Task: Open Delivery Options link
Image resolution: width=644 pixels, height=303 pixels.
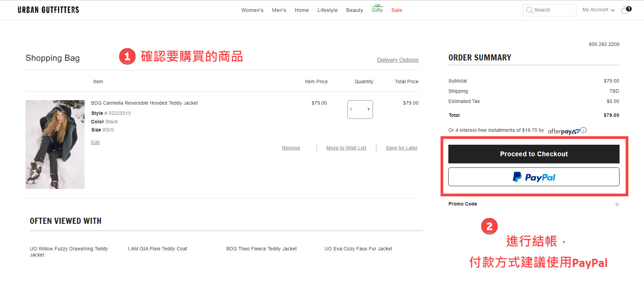Action: coord(398,60)
